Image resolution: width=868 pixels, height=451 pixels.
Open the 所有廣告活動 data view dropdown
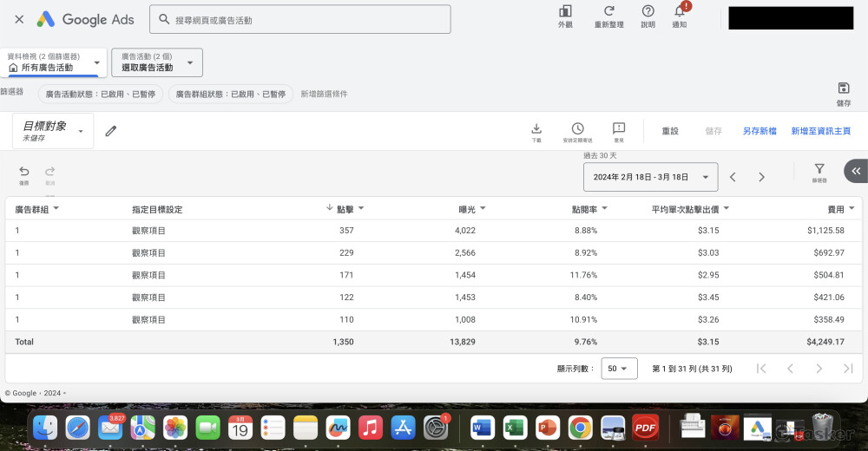pyautogui.click(x=54, y=62)
